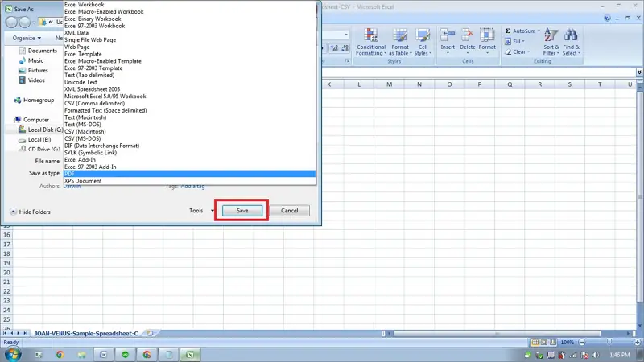Click the Decrease Decimal icon
The width and height of the screenshot is (644, 362).
(345, 48)
